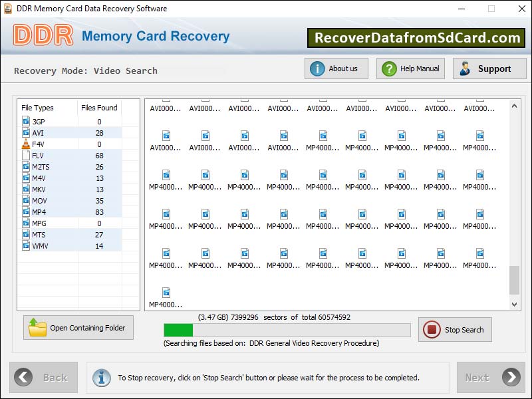532x399 pixels.
Task: Click the DDR application icon in title bar
Action: tap(7, 9)
